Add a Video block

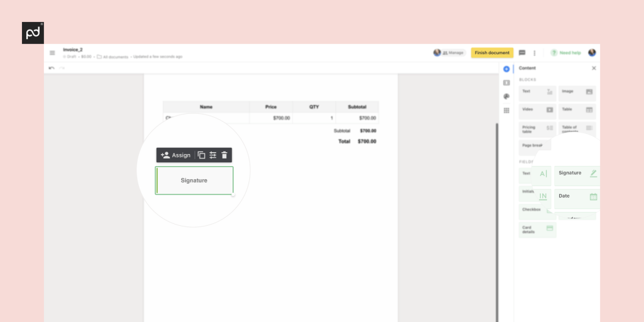click(538, 111)
